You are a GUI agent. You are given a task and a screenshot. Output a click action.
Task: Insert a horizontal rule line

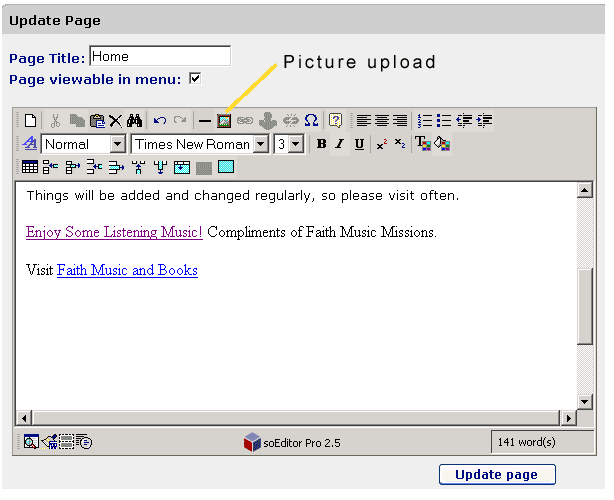coord(205,120)
